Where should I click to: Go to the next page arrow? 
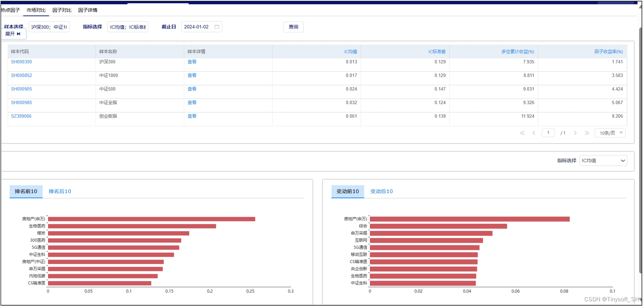point(575,133)
